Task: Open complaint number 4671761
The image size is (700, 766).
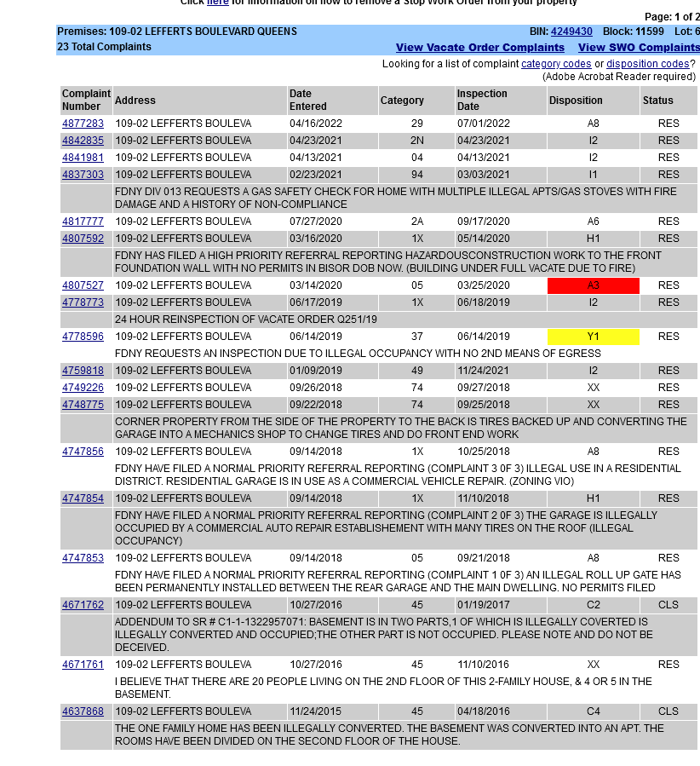Action: coord(83,665)
